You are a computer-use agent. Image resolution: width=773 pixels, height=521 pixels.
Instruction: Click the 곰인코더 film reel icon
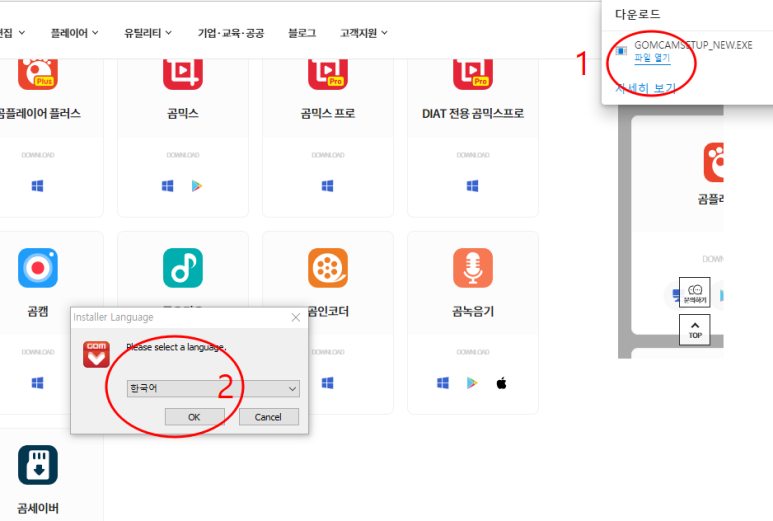click(x=328, y=268)
